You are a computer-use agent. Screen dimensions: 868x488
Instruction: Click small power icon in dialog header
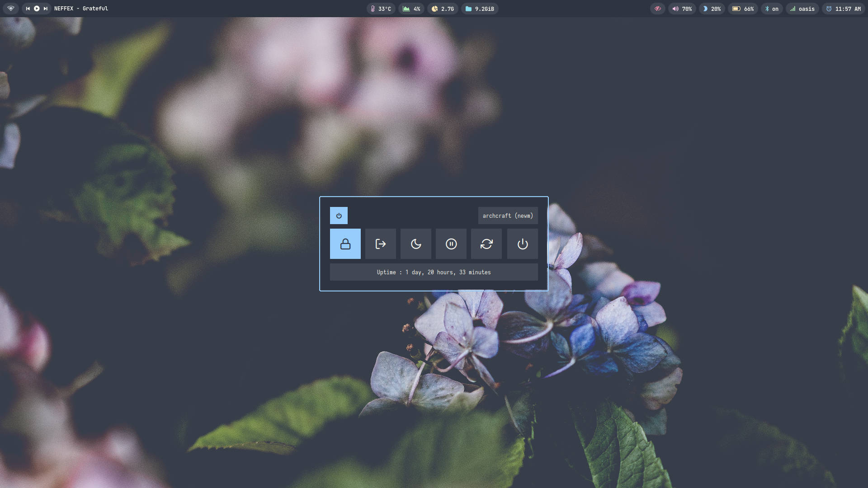(339, 216)
